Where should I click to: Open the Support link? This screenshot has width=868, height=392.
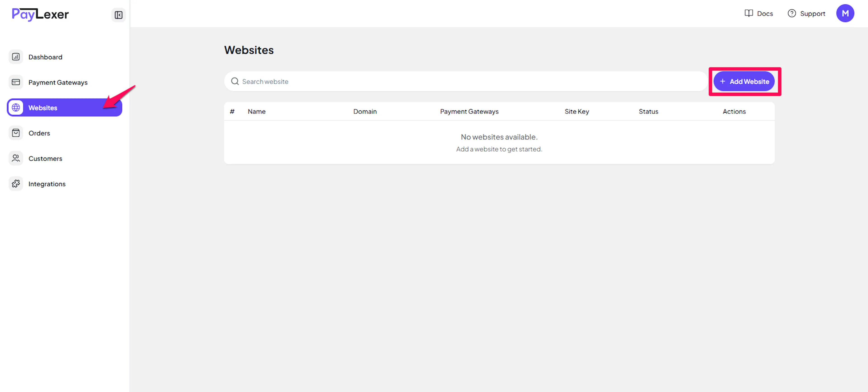click(812, 14)
